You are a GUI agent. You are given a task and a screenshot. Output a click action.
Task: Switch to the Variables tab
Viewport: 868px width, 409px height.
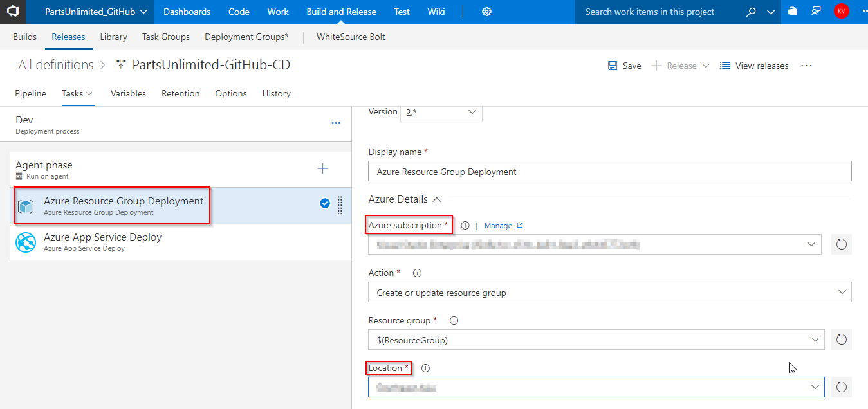tap(128, 93)
